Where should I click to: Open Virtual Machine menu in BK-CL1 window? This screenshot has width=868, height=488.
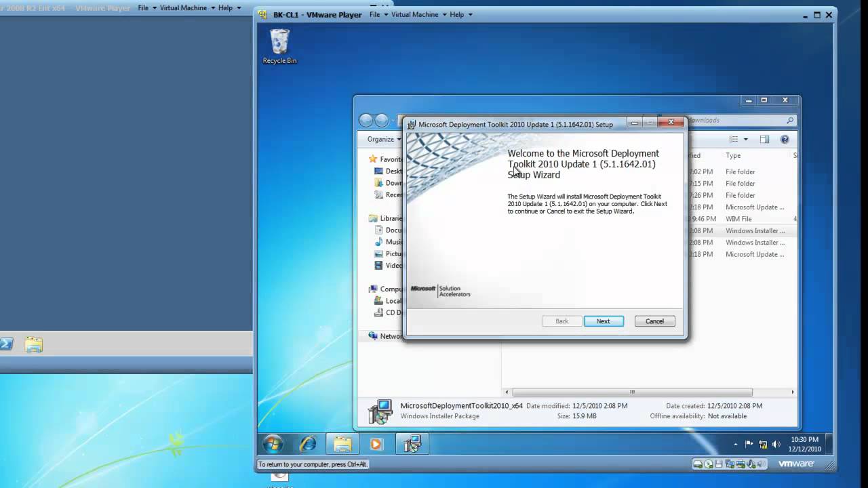417,14
